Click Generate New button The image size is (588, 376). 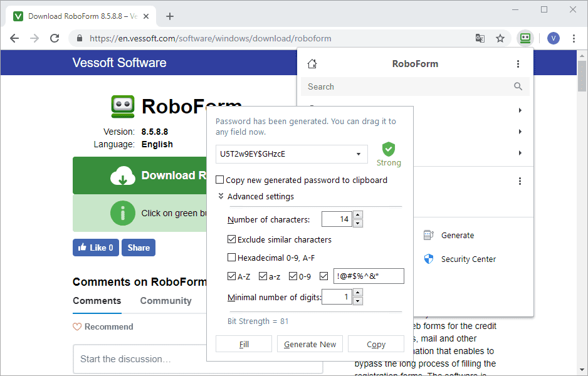(310, 344)
